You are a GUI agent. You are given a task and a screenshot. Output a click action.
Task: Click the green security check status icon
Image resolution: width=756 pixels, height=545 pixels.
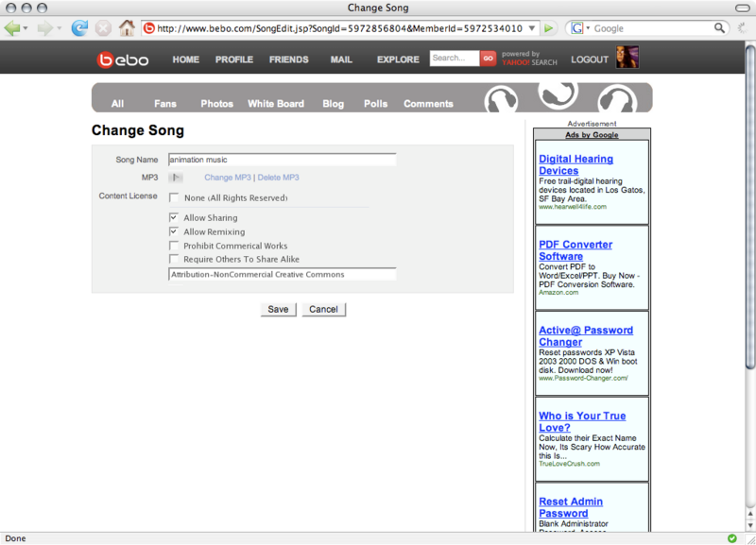tap(731, 538)
